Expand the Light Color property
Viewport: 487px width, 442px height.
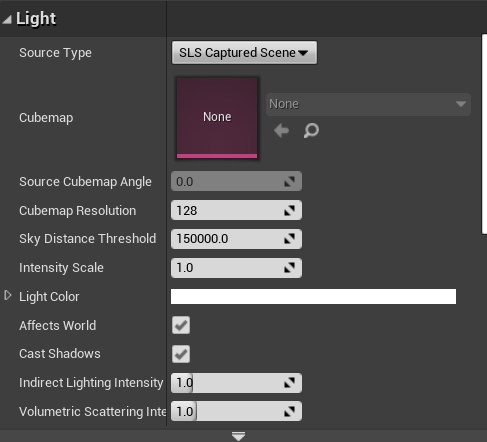click(8, 295)
